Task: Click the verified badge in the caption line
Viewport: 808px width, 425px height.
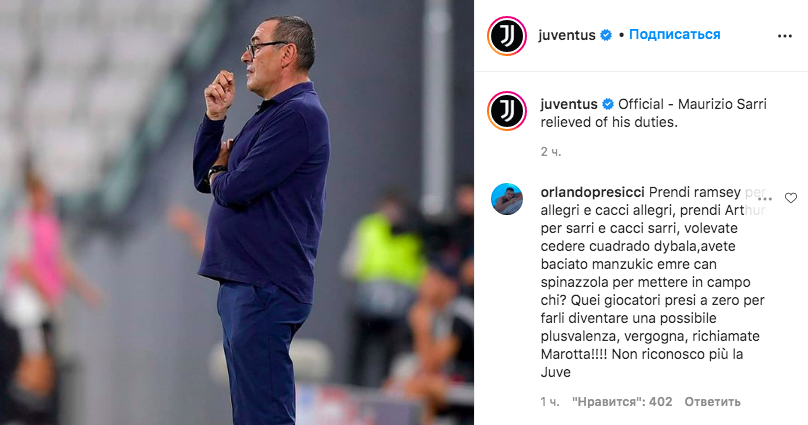Action: [x=608, y=105]
